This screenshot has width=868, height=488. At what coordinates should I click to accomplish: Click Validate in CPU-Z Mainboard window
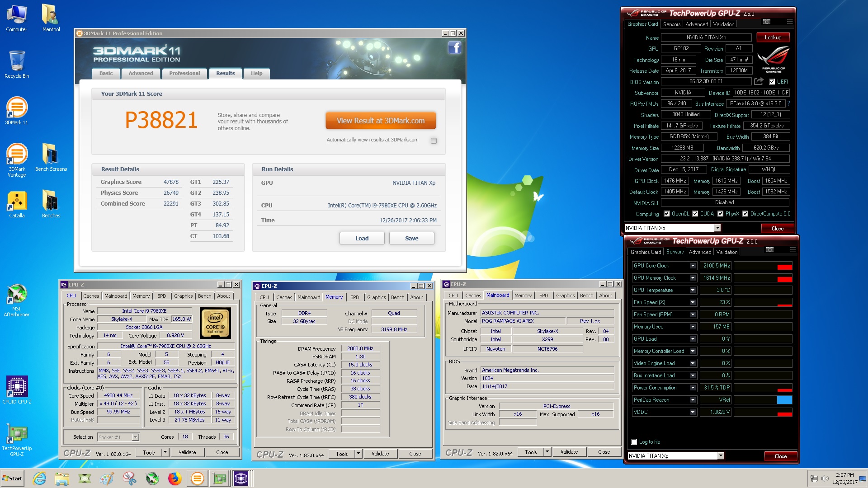click(x=569, y=452)
